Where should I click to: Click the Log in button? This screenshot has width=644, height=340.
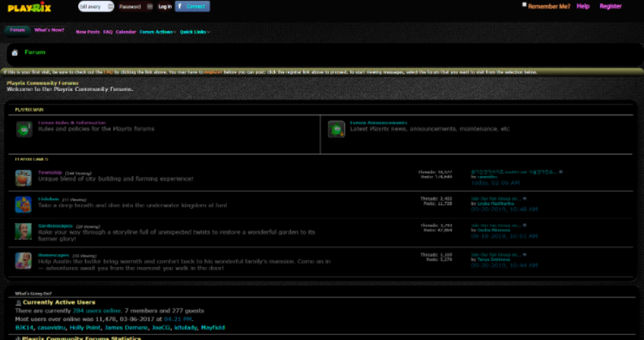tap(165, 6)
